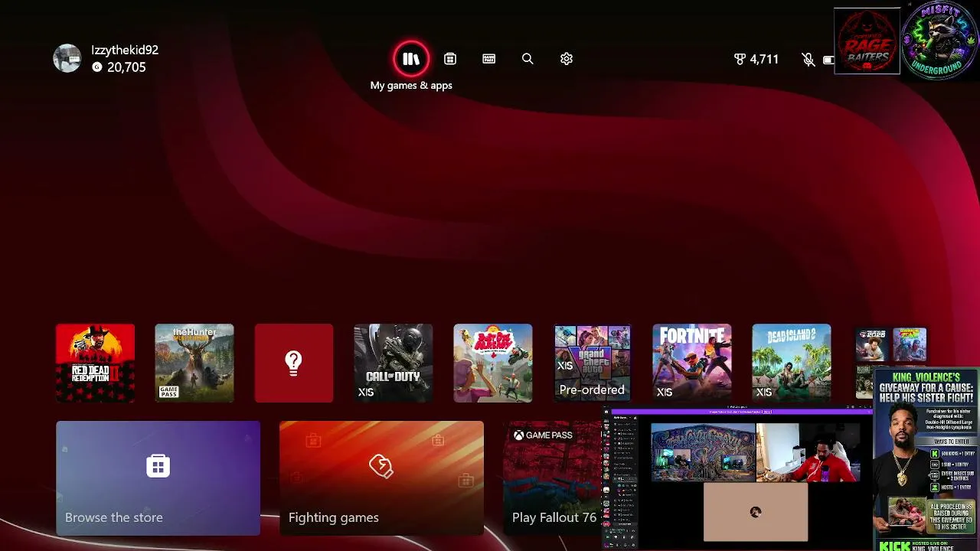Launch the Call of Duty tile
The width and height of the screenshot is (980, 551).
(394, 363)
